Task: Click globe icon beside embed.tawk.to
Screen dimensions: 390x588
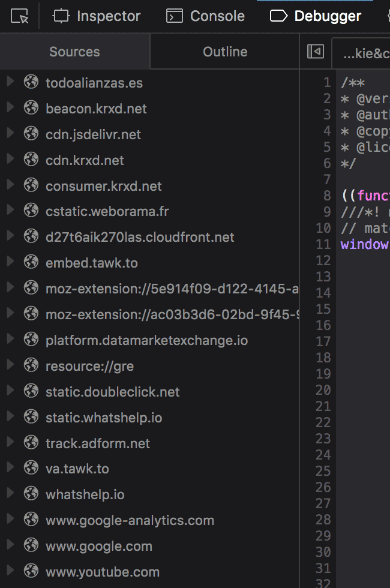Action: tap(31, 263)
